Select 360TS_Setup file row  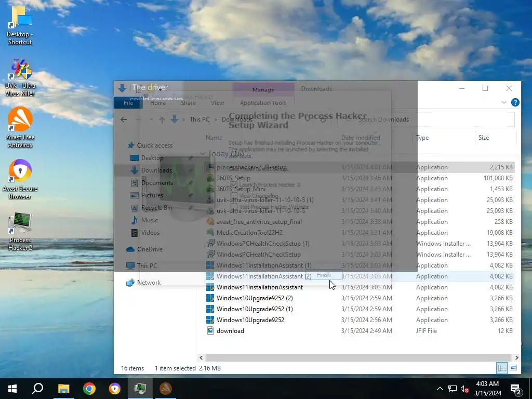pyautogui.click(x=360, y=178)
